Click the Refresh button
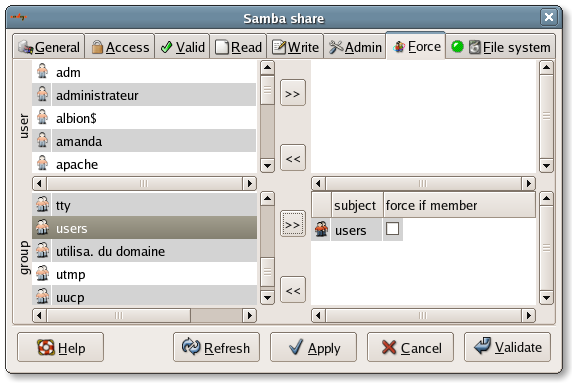The image size is (572, 383). 216,347
